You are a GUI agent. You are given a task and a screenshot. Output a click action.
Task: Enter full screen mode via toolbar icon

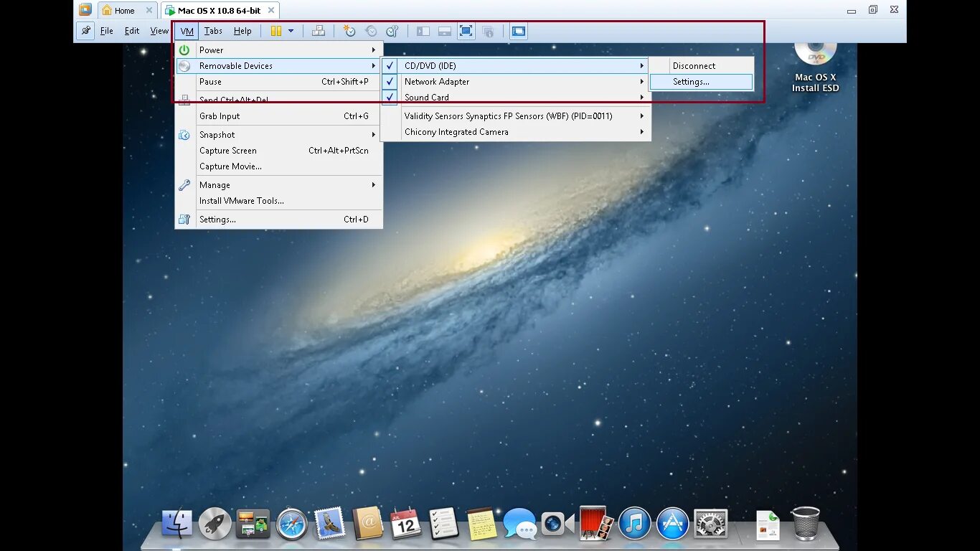tap(466, 31)
